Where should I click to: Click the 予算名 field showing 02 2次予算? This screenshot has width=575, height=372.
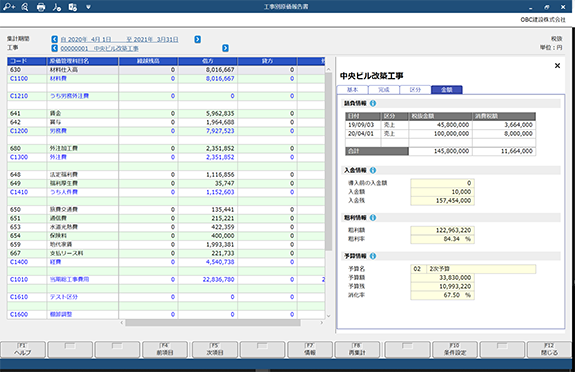pos(473,269)
